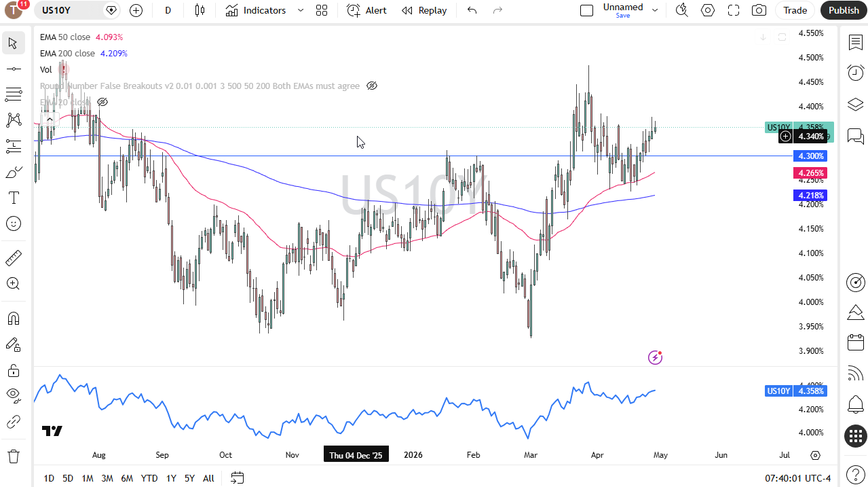868x487 pixels.
Task: Set the date range to 1D
Action: (49, 478)
